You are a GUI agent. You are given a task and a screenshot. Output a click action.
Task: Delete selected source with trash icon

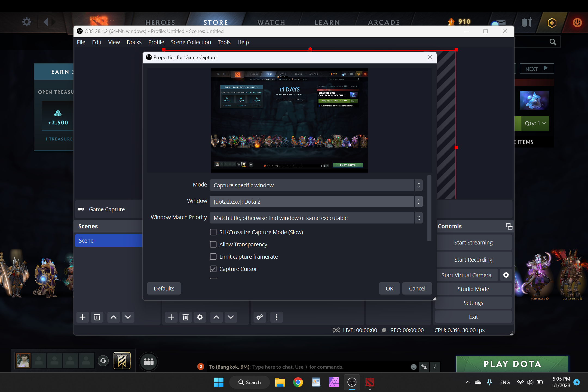point(186,317)
